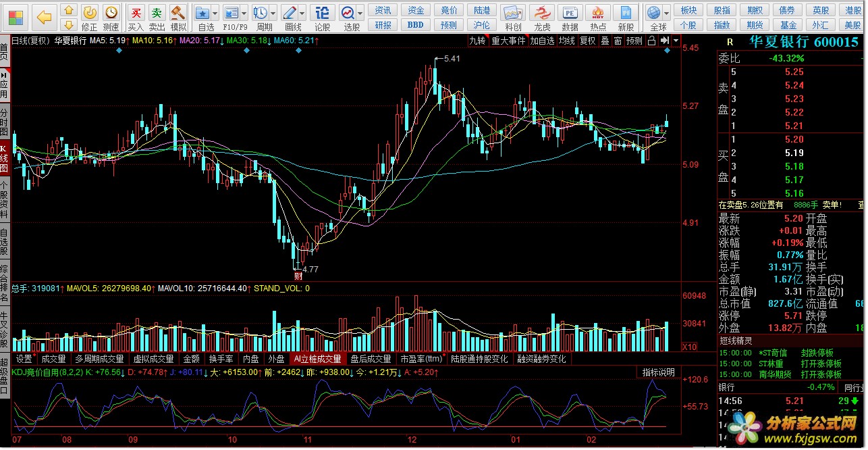This screenshot has height=450, width=868.
Task: Click the 板块 sector button
Action: [688, 10]
